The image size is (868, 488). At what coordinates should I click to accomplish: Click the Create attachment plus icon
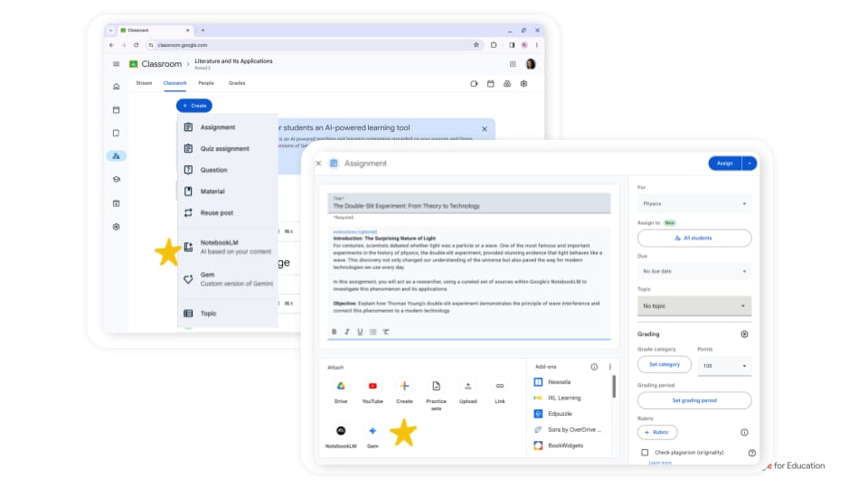(x=405, y=386)
